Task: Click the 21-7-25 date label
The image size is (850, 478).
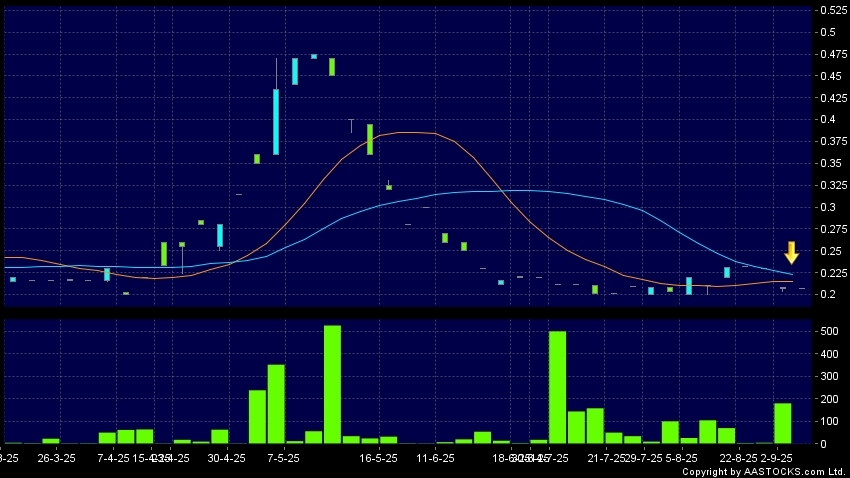Action: tap(606, 458)
